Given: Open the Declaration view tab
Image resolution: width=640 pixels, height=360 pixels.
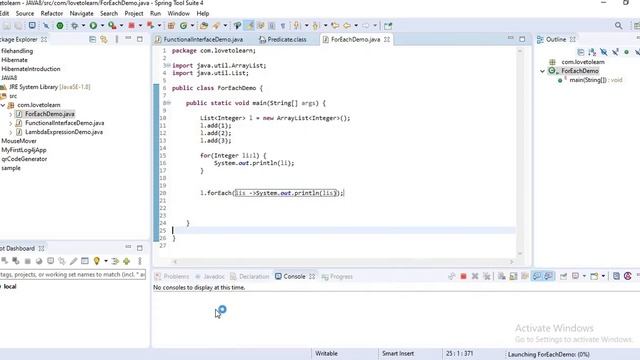Looking at the screenshot, I should 249,277.
